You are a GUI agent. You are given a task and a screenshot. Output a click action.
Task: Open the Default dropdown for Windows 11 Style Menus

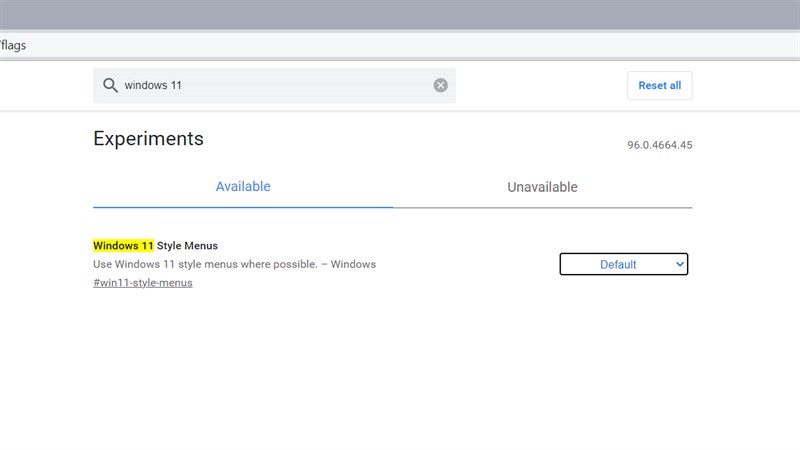tap(623, 264)
